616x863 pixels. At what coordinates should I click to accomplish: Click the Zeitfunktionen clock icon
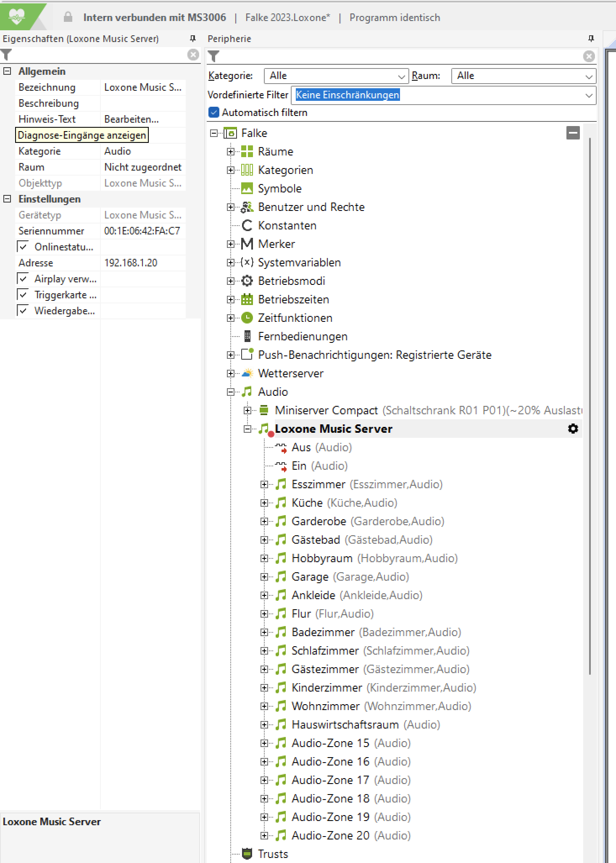[x=247, y=318]
